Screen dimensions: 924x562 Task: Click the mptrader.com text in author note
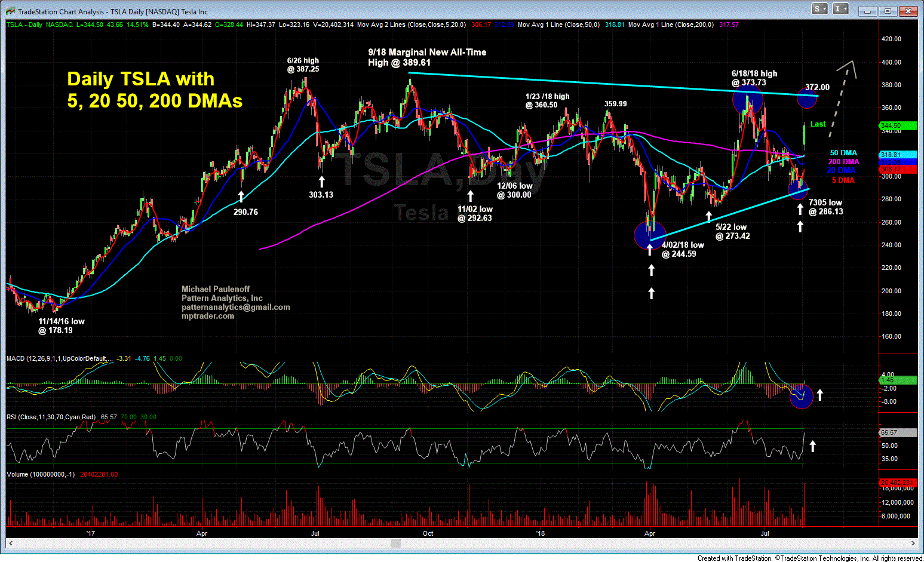point(208,316)
